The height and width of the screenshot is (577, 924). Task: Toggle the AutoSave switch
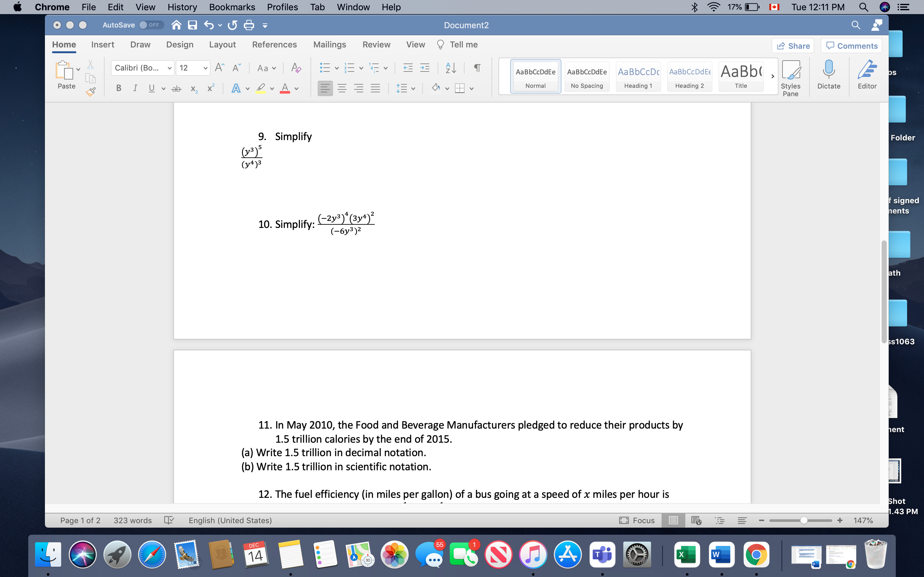tap(151, 25)
